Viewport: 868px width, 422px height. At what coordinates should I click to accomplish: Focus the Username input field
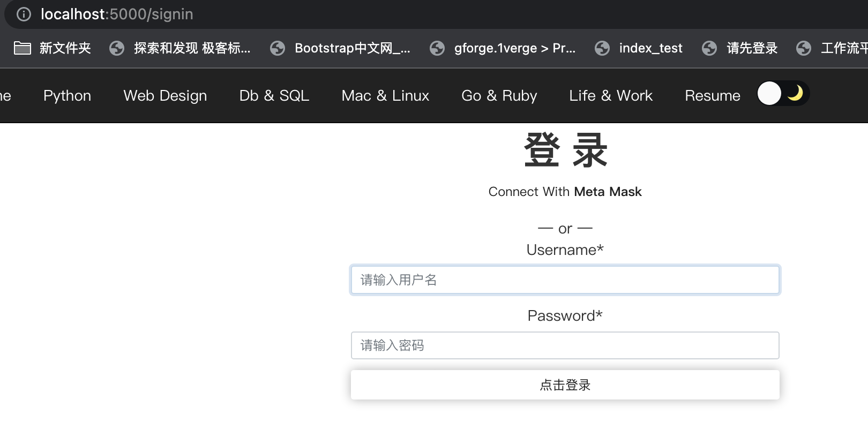pos(565,280)
